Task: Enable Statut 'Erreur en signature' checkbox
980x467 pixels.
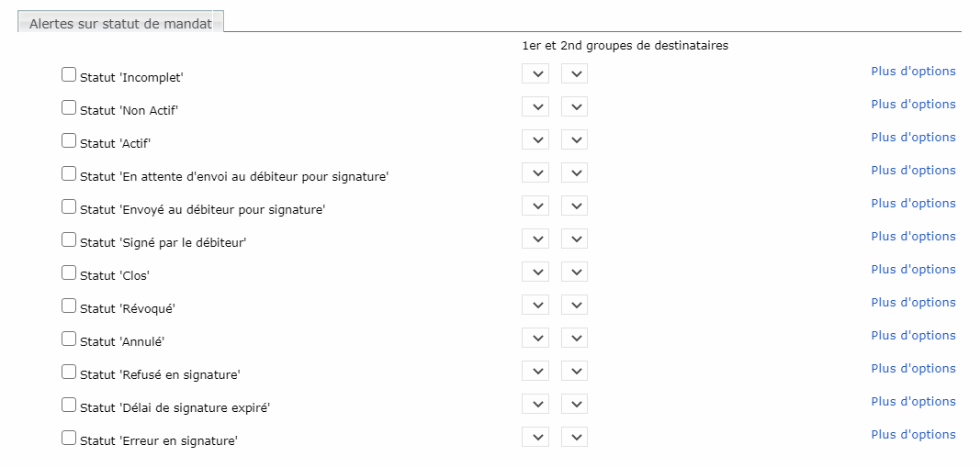Action: [69, 438]
